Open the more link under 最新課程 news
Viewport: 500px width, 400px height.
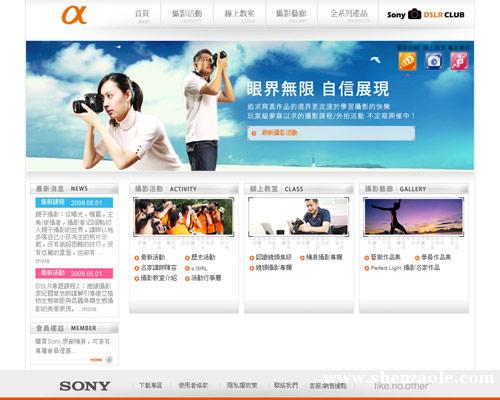tap(42, 261)
